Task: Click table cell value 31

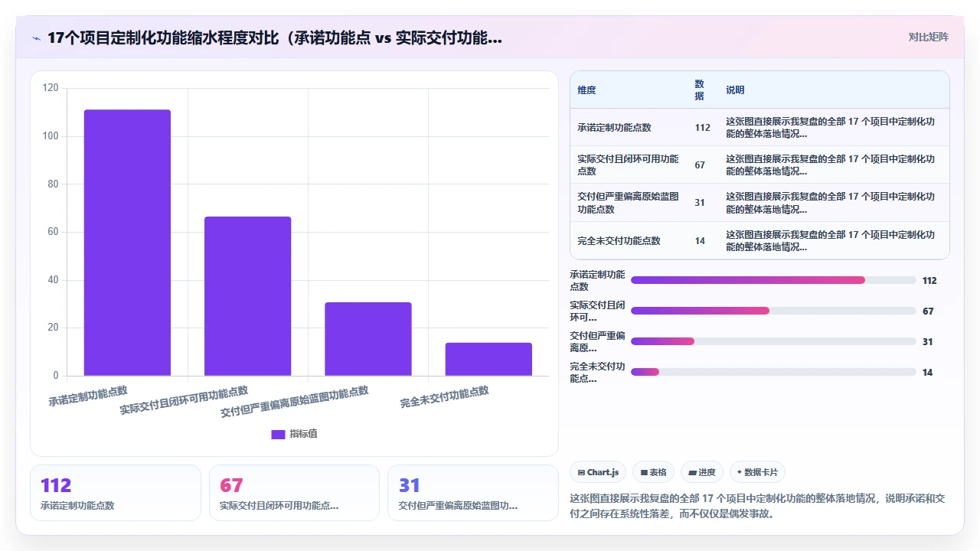Action: coord(700,203)
